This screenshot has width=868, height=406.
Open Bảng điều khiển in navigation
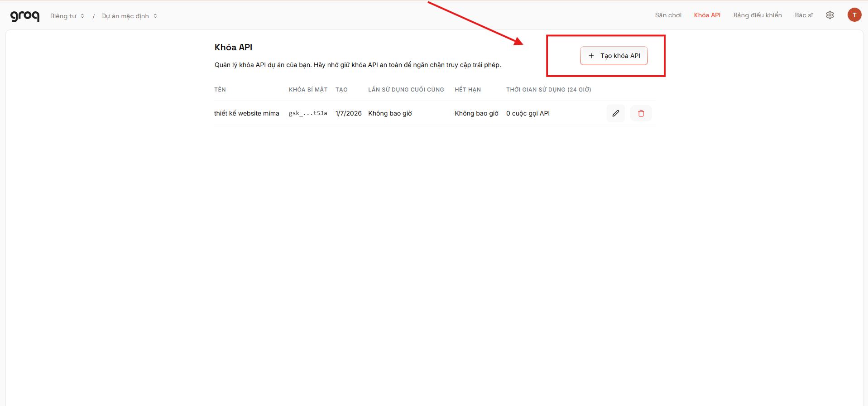tap(757, 15)
